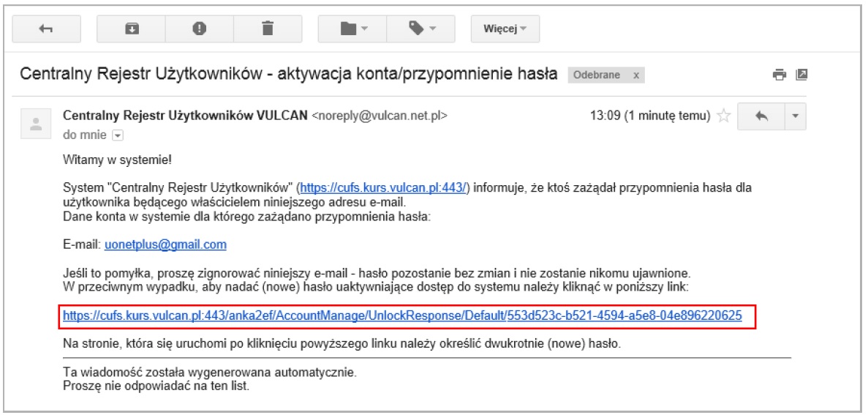This screenshot has width=868, height=415.
Task: Open the Więcej menu
Action: [x=505, y=29]
